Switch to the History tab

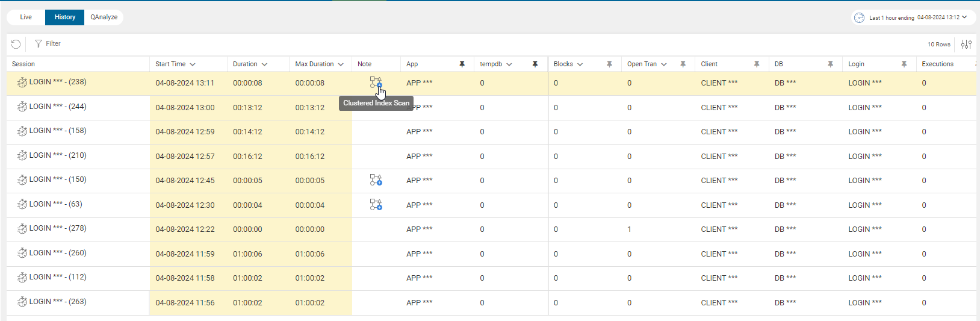click(65, 17)
